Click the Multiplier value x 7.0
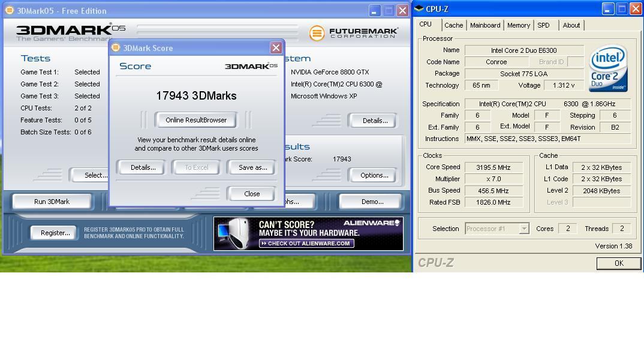 click(x=493, y=179)
